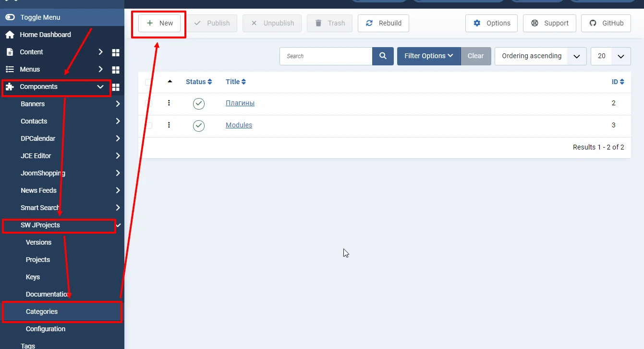
Task: Click the Home Dashboard house icon
Action: (10, 35)
